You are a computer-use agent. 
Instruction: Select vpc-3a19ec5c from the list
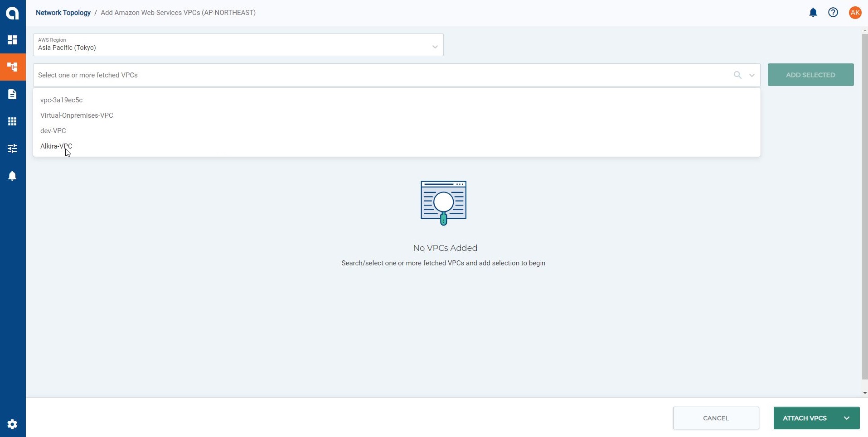point(61,100)
